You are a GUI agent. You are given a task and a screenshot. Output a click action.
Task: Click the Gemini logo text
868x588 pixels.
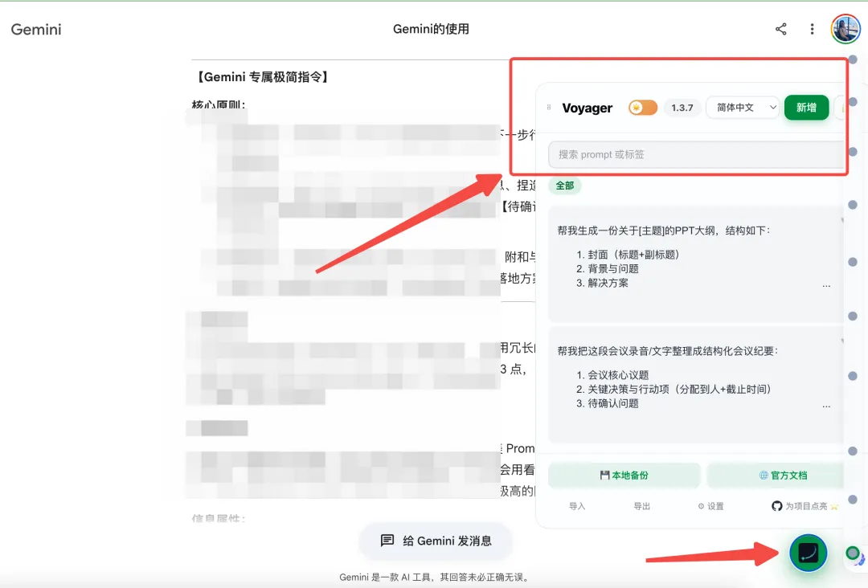(x=36, y=29)
